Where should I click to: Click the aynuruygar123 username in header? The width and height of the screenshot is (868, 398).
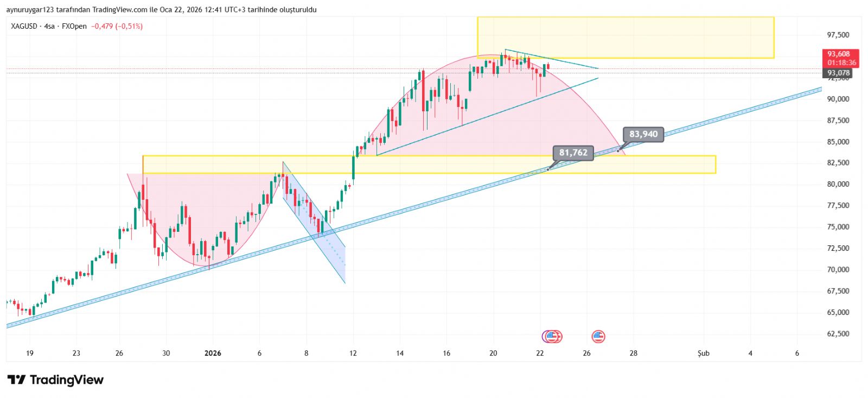coord(30,10)
